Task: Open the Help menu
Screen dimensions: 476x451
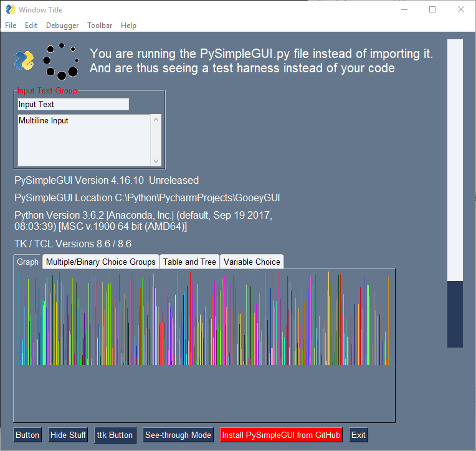Action: [128, 26]
